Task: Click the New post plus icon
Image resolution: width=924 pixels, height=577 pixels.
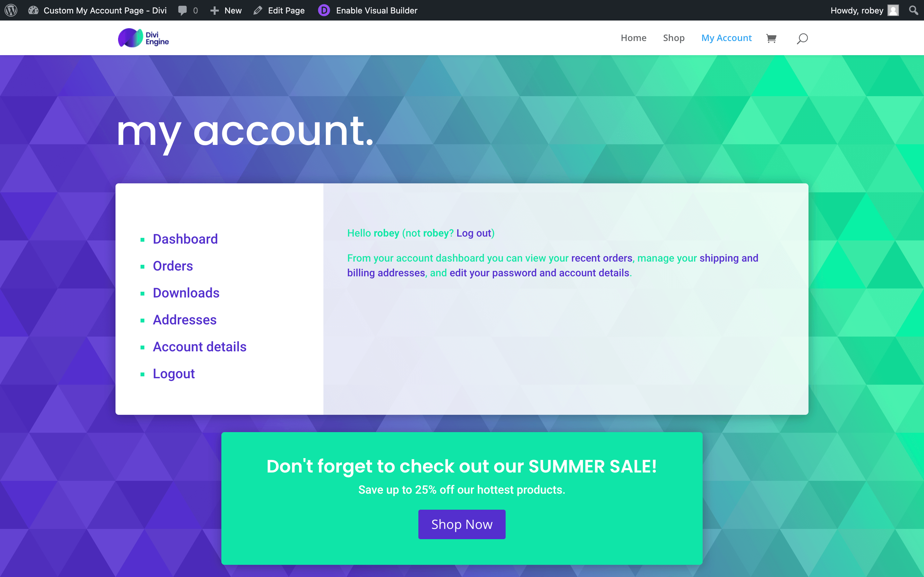Action: tap(215, 10)
